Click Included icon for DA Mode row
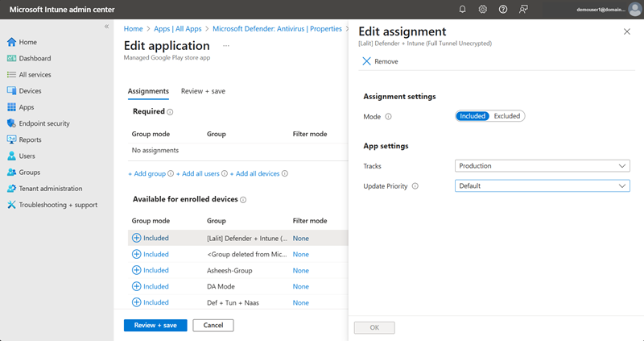Screen dimensions: 644x341 [x=136, y=286]
